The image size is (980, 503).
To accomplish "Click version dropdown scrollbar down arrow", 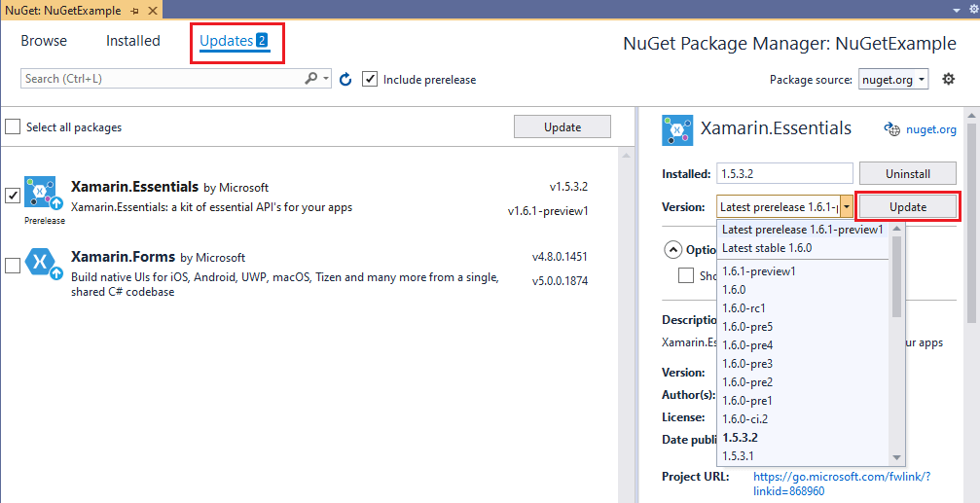I will coord(896,457).
